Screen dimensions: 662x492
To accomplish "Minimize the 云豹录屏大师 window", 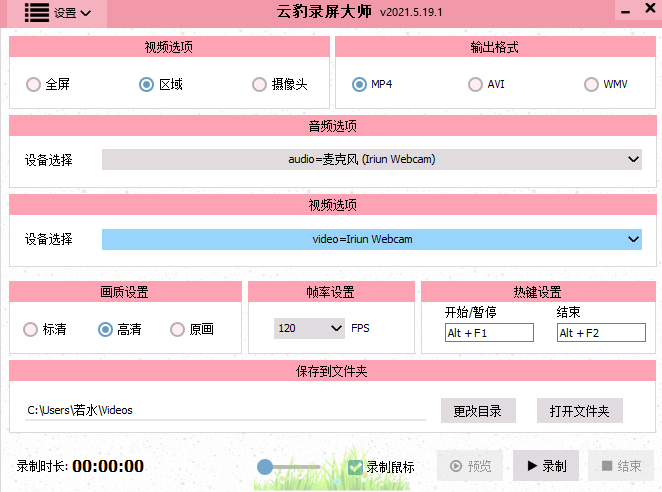I will click(626, 12).
